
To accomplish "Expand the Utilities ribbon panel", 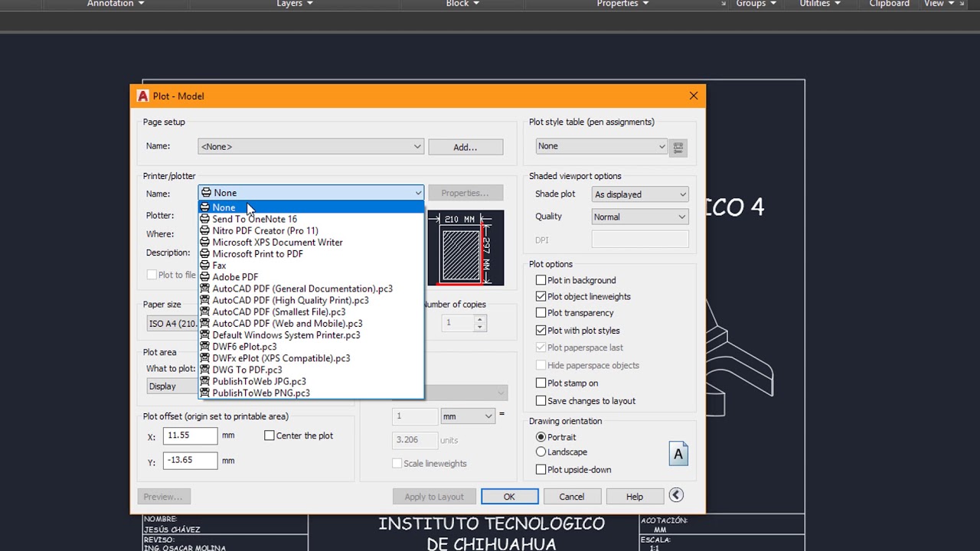I will tap(820, 4).
